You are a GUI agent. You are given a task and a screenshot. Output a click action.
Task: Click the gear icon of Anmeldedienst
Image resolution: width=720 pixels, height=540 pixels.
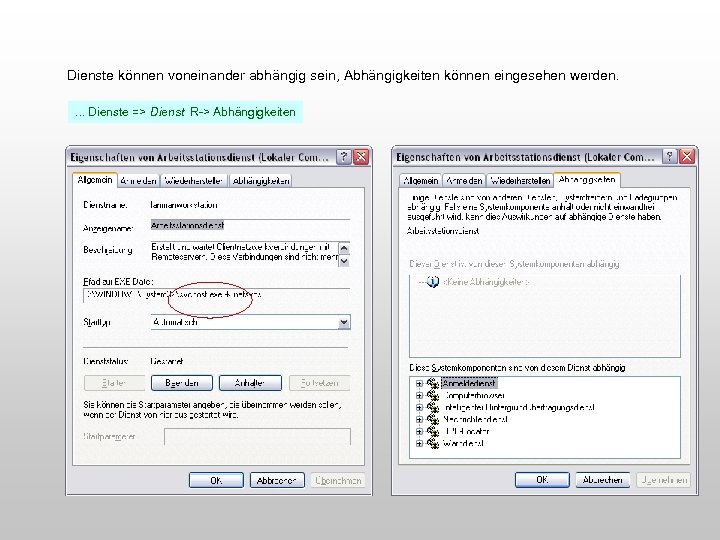[x=433, y=383]
